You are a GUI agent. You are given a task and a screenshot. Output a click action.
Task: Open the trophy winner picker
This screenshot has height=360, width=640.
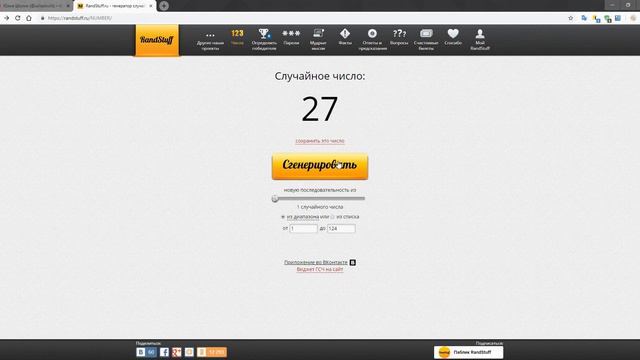pos(264,33)
